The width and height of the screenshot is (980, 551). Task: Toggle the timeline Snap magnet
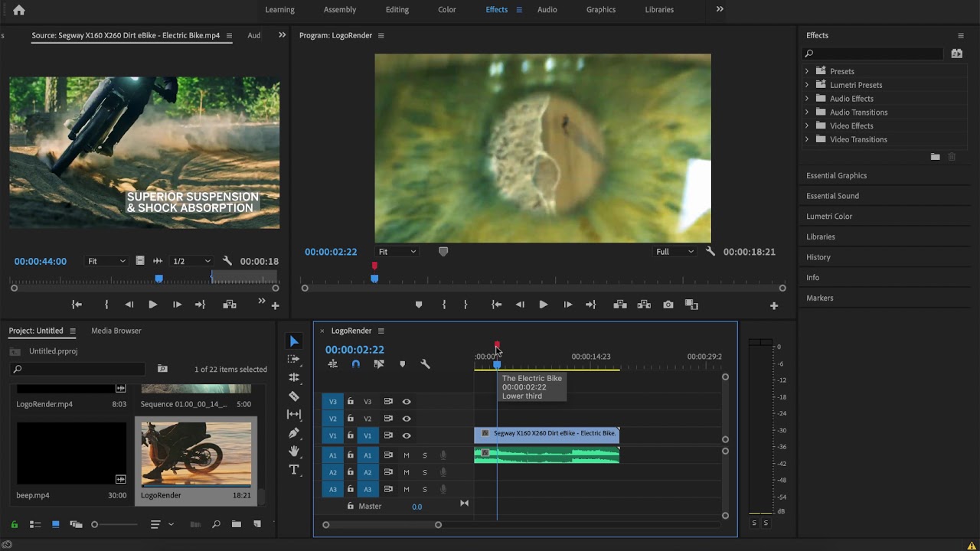pyautogui.click(x=356, y=364)
